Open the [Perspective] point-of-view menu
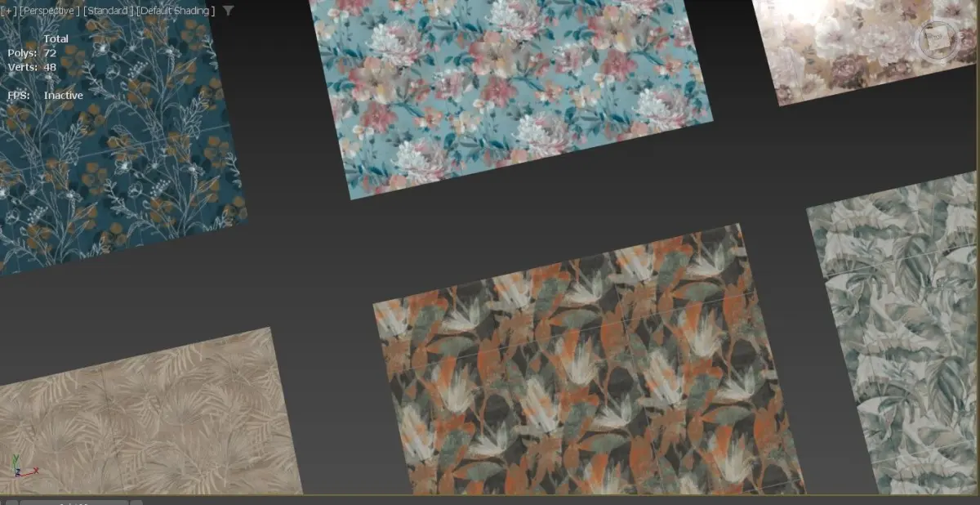 tap(47, 11)
